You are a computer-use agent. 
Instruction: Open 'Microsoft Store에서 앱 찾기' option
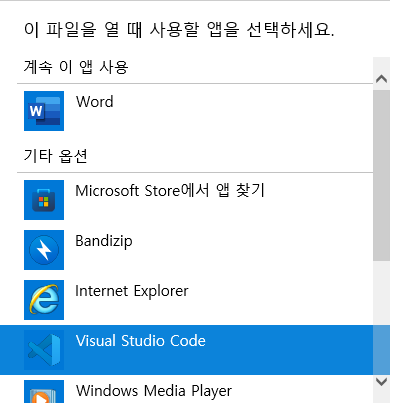point(170,191)
